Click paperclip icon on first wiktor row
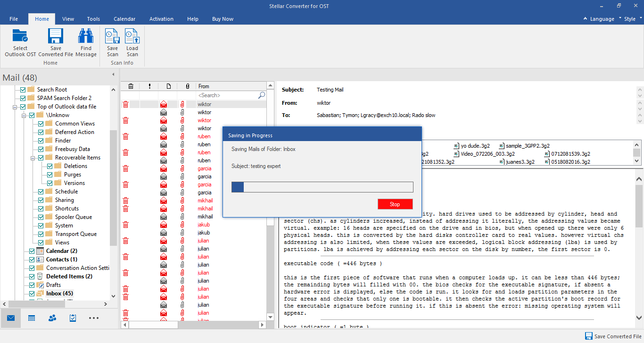Viewport: 644px width, 343px height. tap(182, 104)
